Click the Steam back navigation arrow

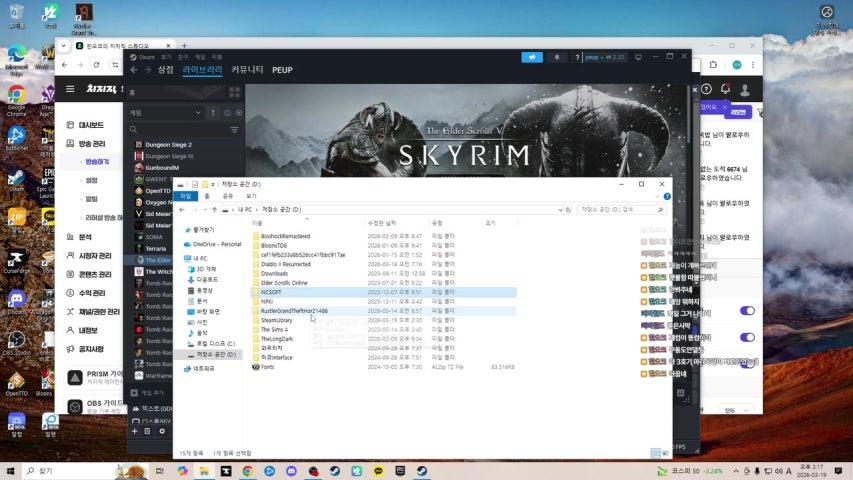pyautogui.click(x=134, y=70)
